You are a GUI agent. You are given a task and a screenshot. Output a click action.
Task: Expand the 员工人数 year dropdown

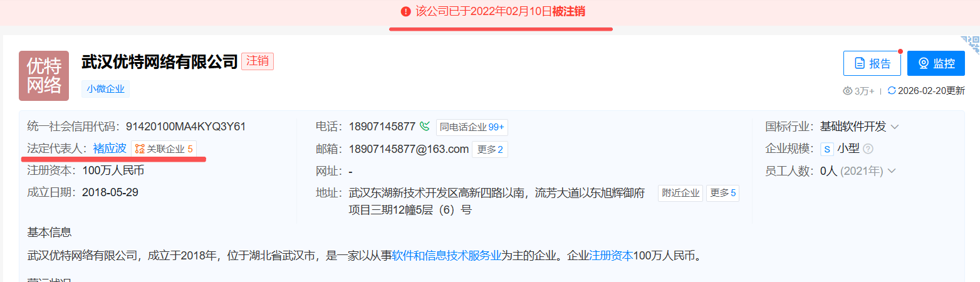pos(892,171)
